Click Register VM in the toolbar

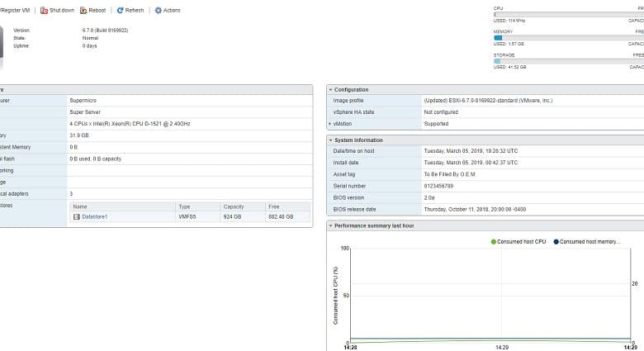[x=15, y=10]
